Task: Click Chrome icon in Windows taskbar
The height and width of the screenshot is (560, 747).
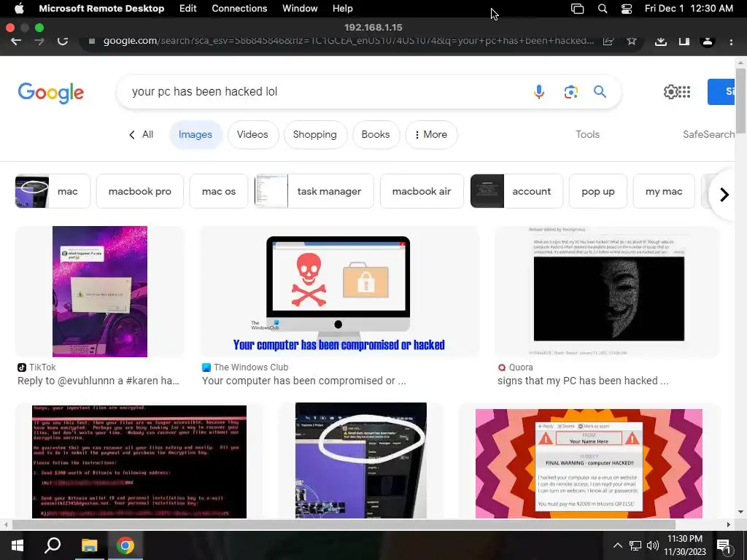Action: (125, 545)
